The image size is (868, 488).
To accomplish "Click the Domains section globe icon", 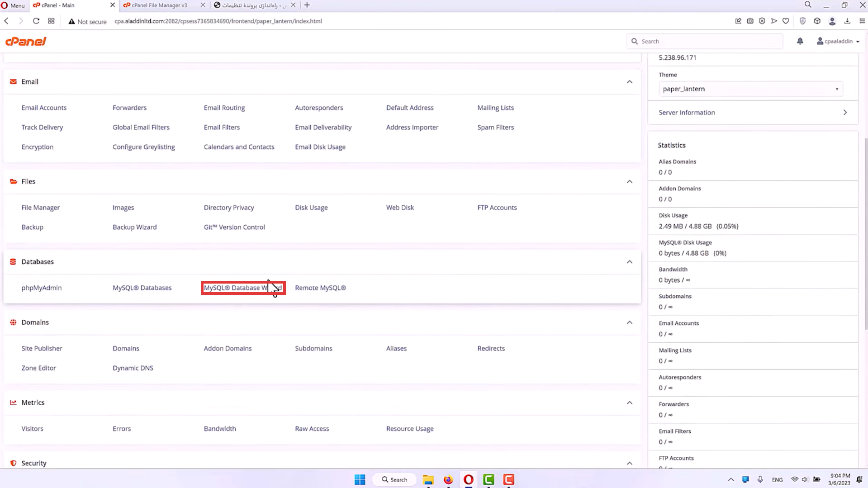I will (x=13, y=322).
